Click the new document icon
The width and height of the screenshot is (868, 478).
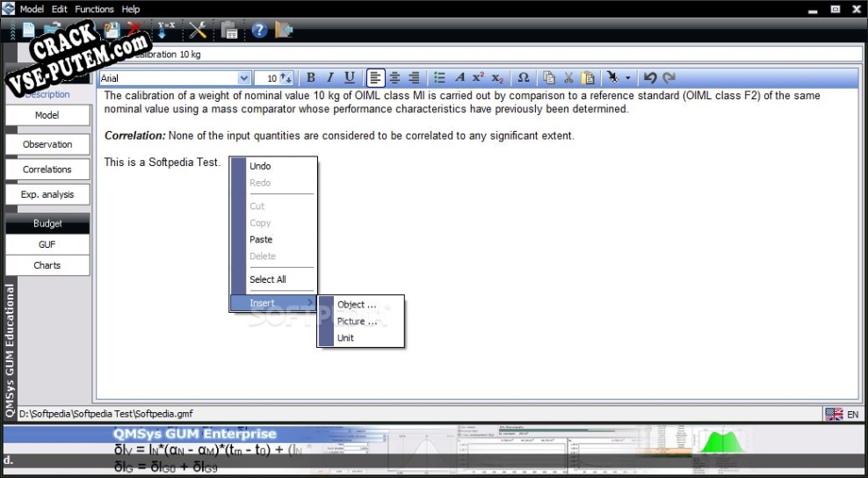click(x=28, y=29)
